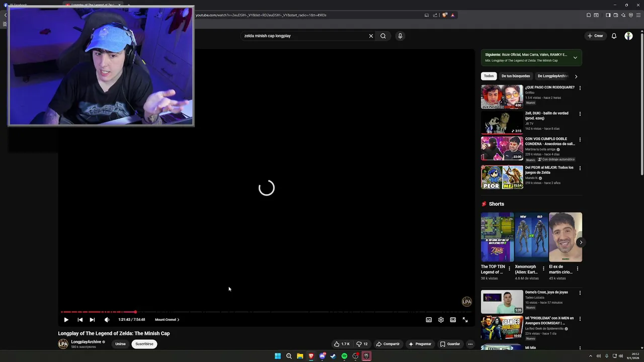Save video with Guardar button
644x362 pixels.
pos(450,344)
